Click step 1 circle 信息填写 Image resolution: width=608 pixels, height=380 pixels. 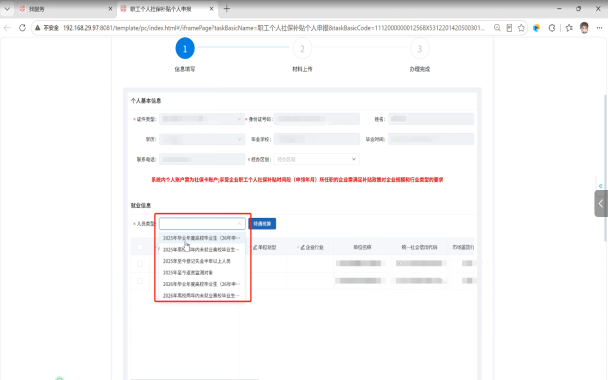click(x=185, y=48)
